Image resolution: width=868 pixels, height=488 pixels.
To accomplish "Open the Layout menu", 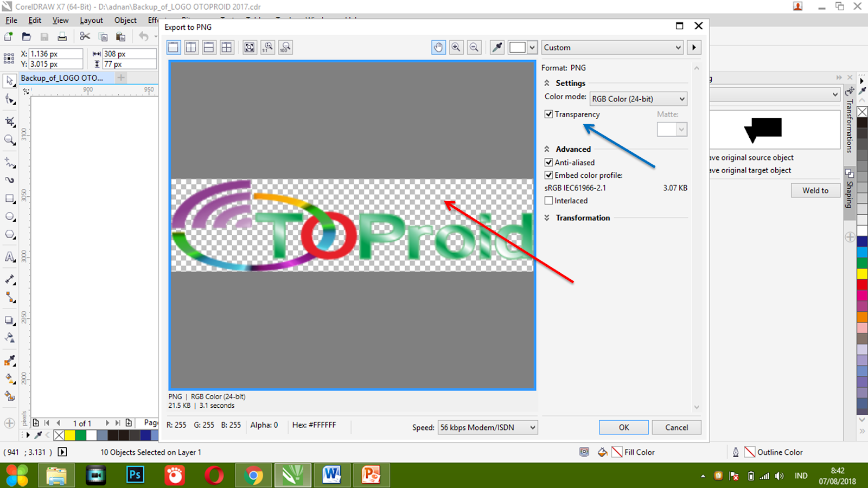I will coord(91,20).
